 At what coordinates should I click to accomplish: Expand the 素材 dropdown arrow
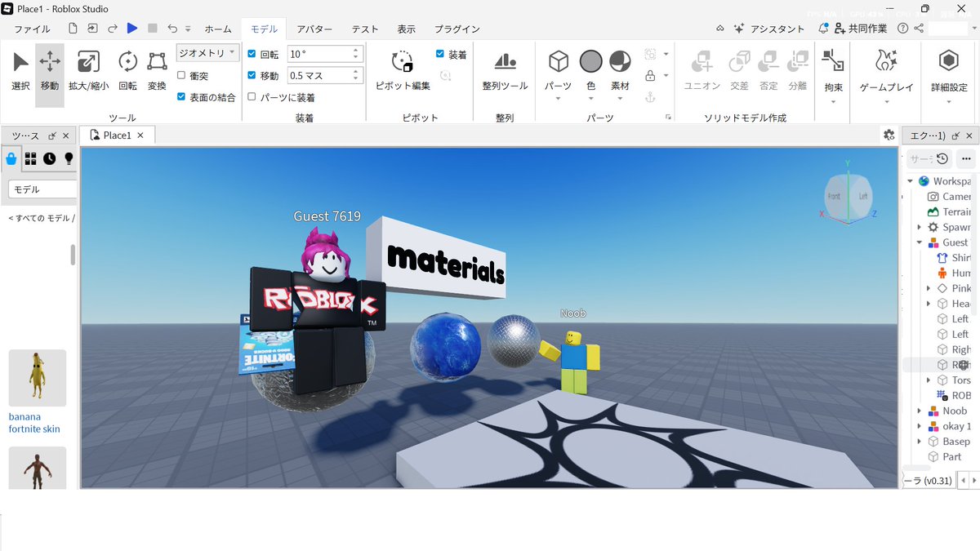point(621,100)
